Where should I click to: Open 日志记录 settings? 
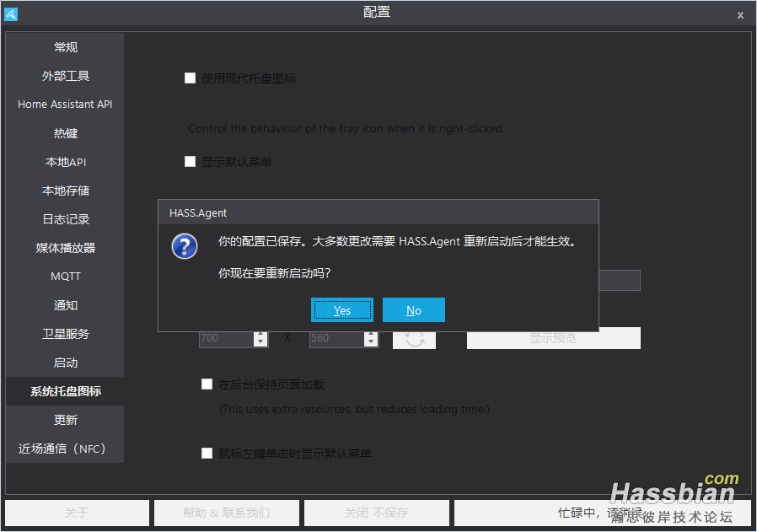pos(65,219)
